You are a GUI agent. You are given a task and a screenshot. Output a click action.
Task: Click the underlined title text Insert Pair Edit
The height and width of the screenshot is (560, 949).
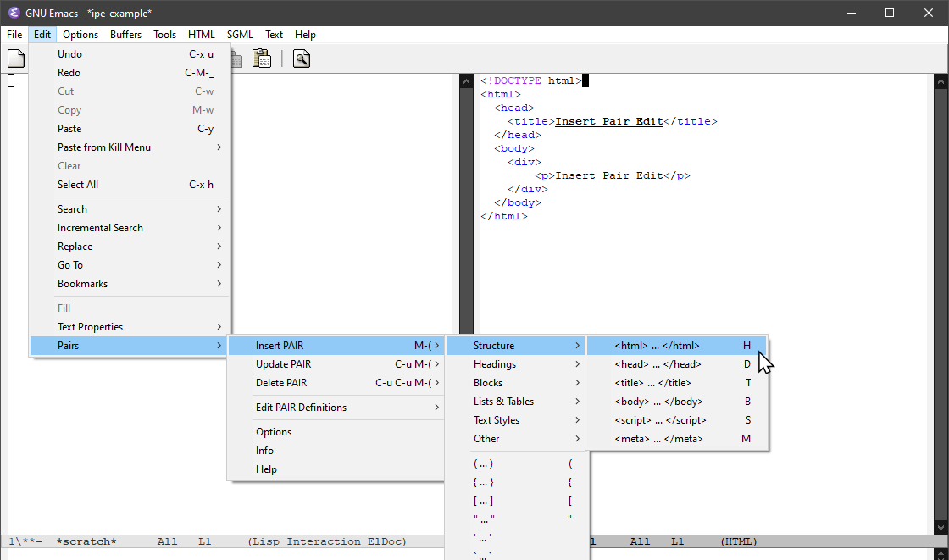coord(609,121)
